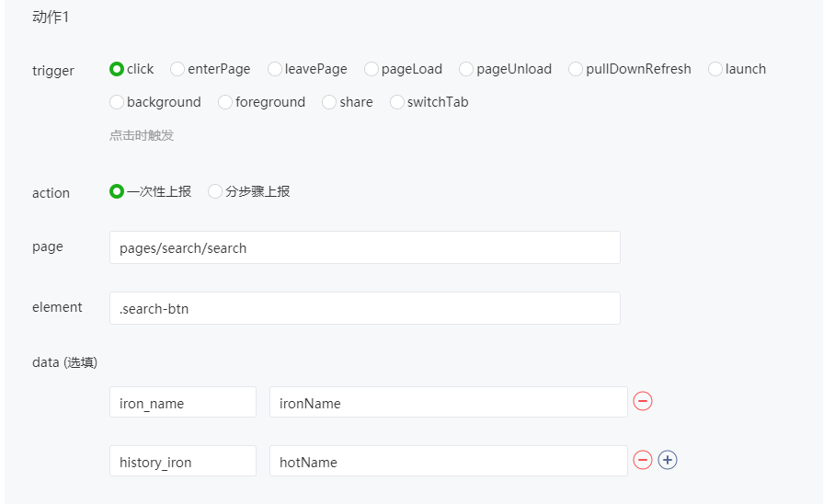Viewport: 823px width, 504px height.
Task: Click the data (选填) label
Action: (64, 362)
